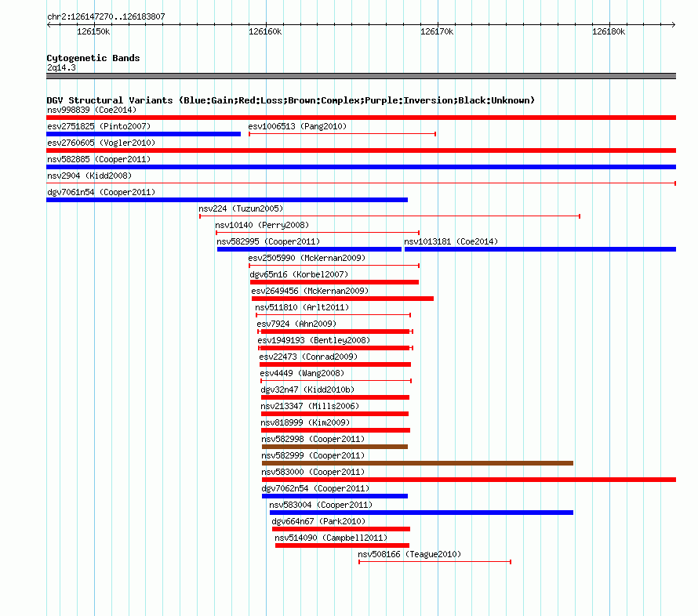This screenshot has width=698, height=616.
Task: Open the nsv511810 (Arlt2011) label
Action: (302, 307)
